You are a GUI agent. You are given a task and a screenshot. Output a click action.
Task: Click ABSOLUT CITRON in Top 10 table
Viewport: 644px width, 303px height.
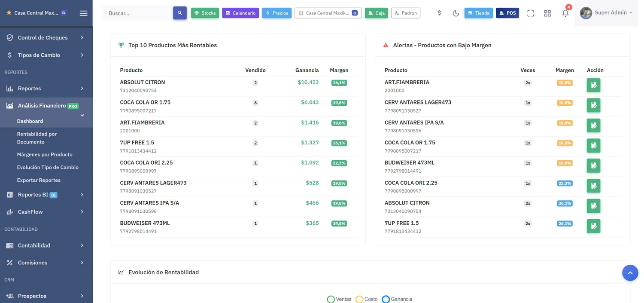(x=143, y=83)
